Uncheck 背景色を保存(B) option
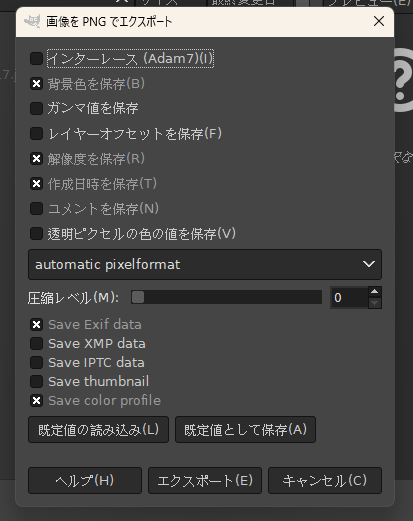This screenshot has width=413, height=521. point(36,84)
